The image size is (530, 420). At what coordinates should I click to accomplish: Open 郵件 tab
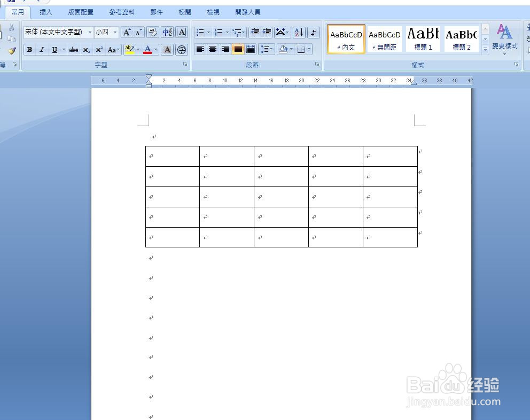157,12
